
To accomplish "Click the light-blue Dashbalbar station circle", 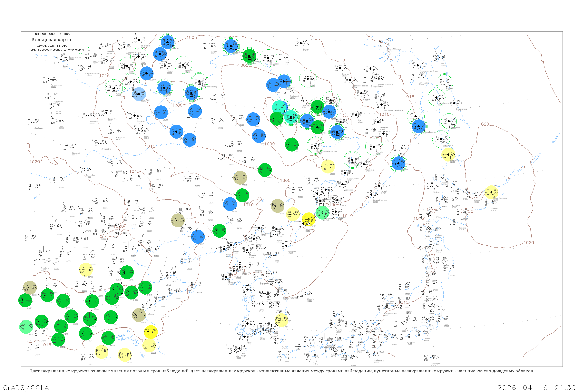I will pyautogui.click(x=139, y=94).
